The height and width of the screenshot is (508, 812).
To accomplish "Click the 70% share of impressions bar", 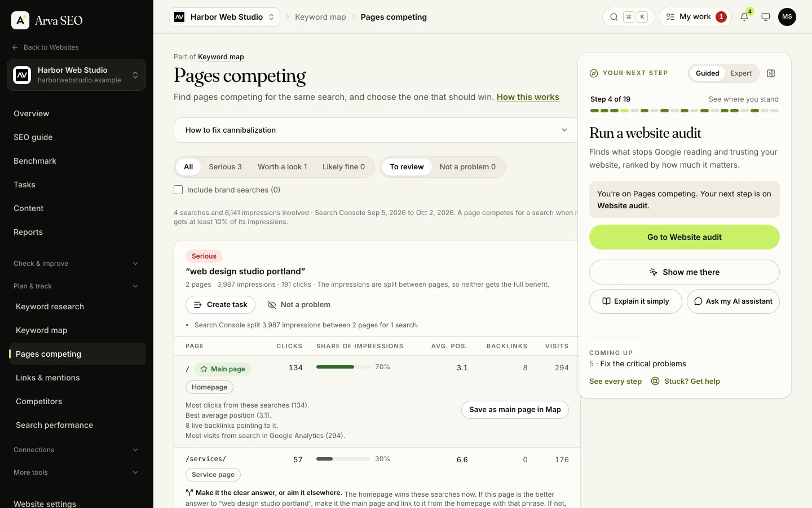I will click(343, 367).
